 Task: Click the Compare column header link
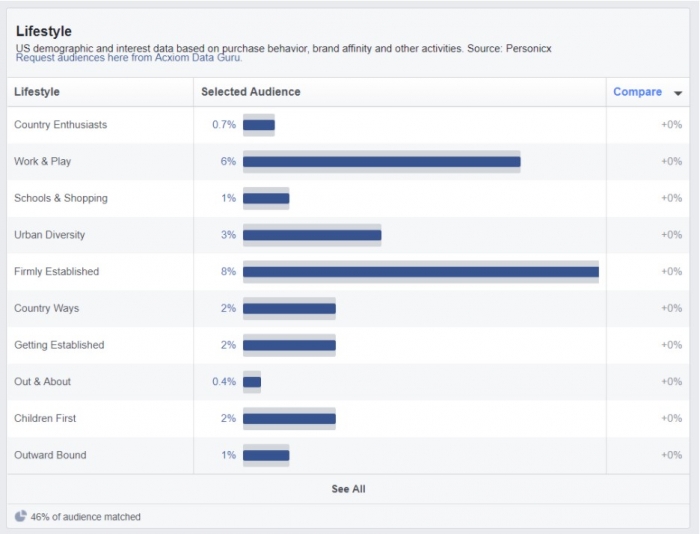[x=637, y=92]
